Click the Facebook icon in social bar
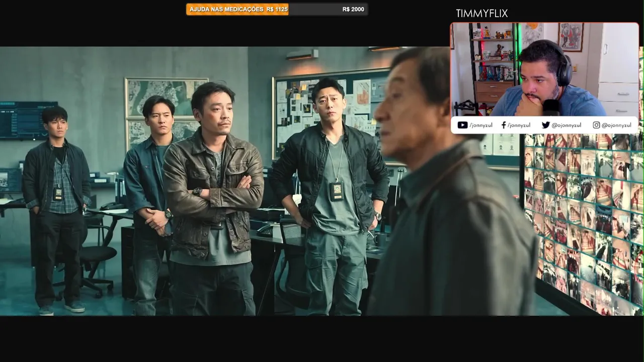Screen dimensions: 644x362 (503, 125)
